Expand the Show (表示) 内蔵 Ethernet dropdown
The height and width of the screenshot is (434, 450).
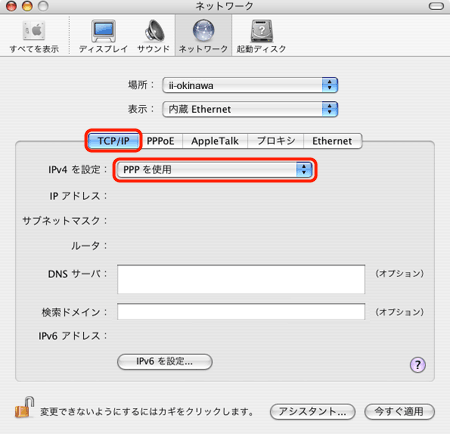click(250, 109)
